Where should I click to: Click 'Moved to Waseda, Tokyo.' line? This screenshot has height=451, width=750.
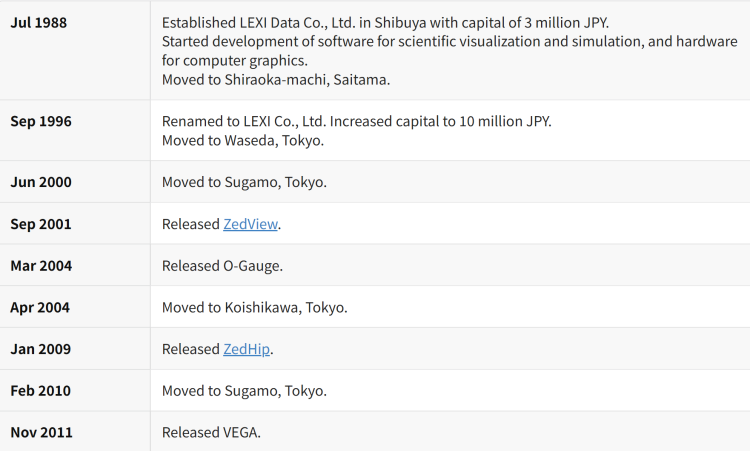[x=243, y=140]
